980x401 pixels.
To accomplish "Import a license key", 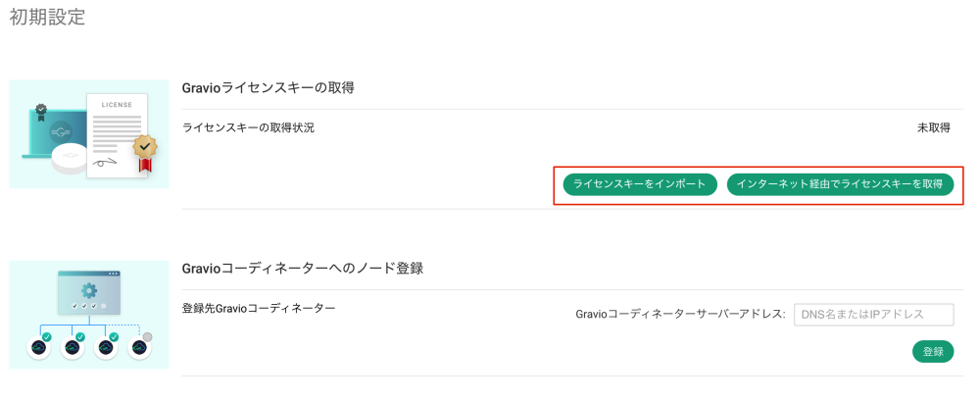I will [639, 184].
